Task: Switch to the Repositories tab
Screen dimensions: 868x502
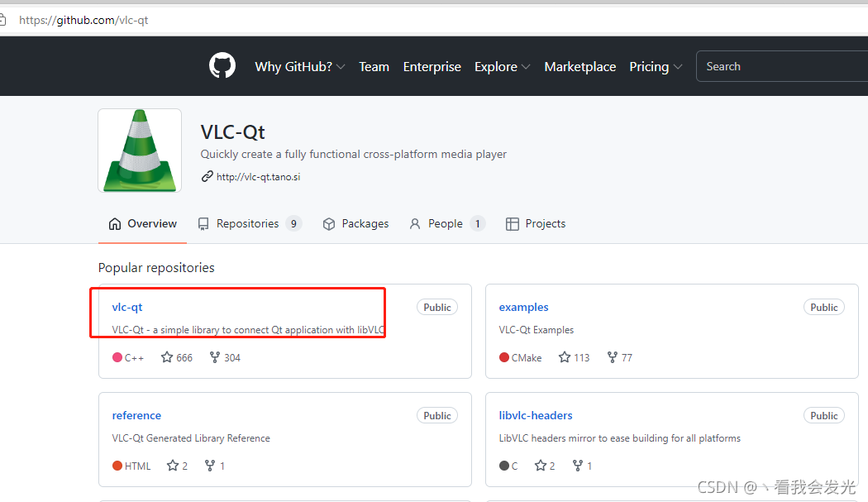Action: point(250,224)
